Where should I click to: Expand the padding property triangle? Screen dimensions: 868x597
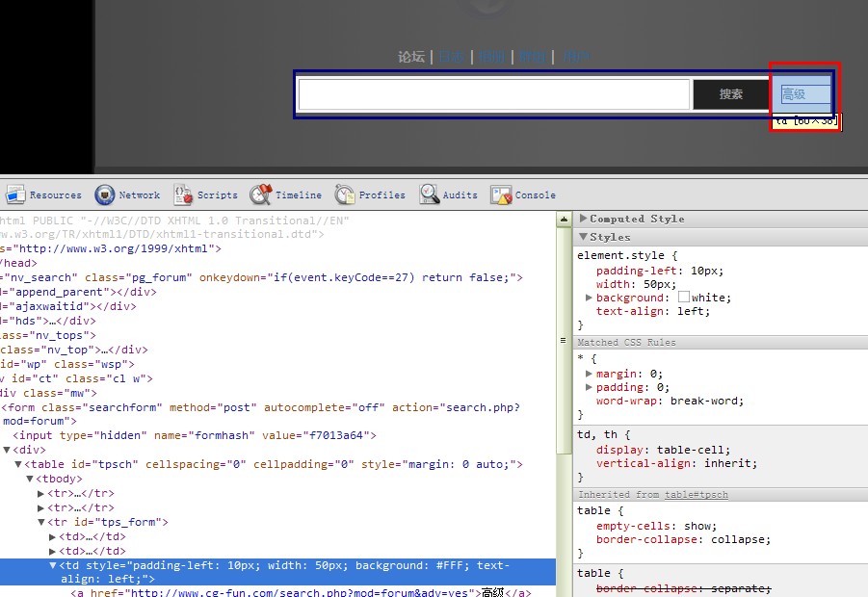pos(589,387)
